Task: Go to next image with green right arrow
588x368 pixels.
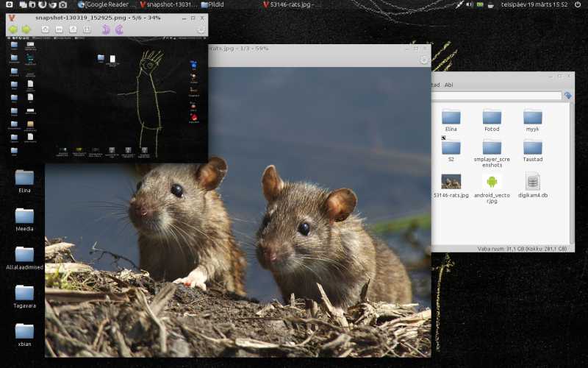Action: point(26,29)
